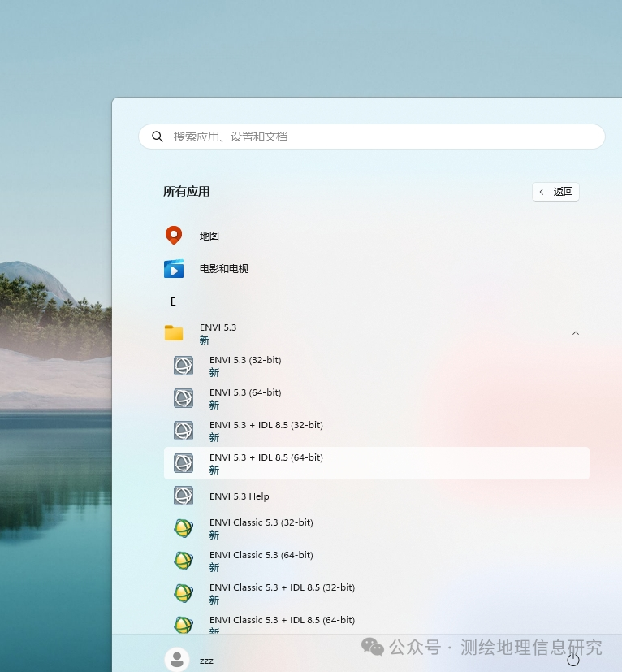Click the power button icon
The height and width of the screenshot is (672, 622).
point(573,660)
